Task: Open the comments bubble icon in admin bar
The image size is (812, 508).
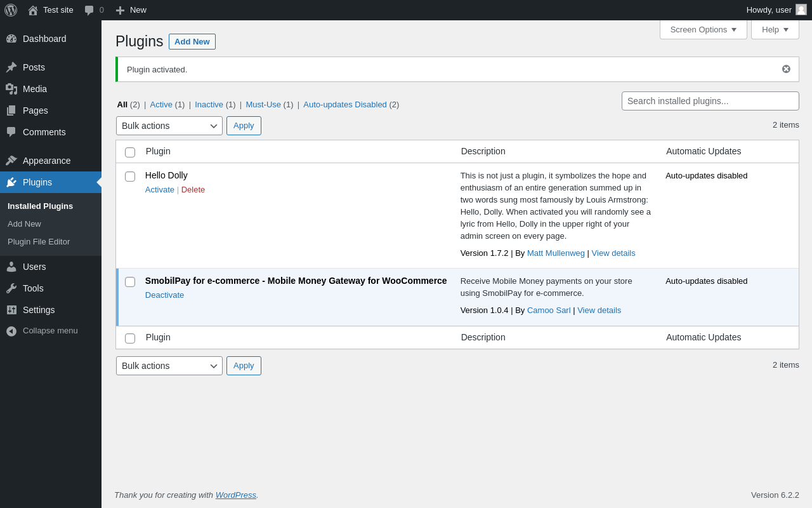Action: pos(89,10)
